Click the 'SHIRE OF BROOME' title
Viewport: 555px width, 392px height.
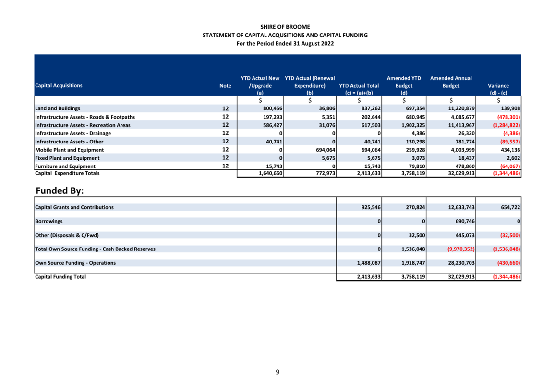tap(285, 27)
